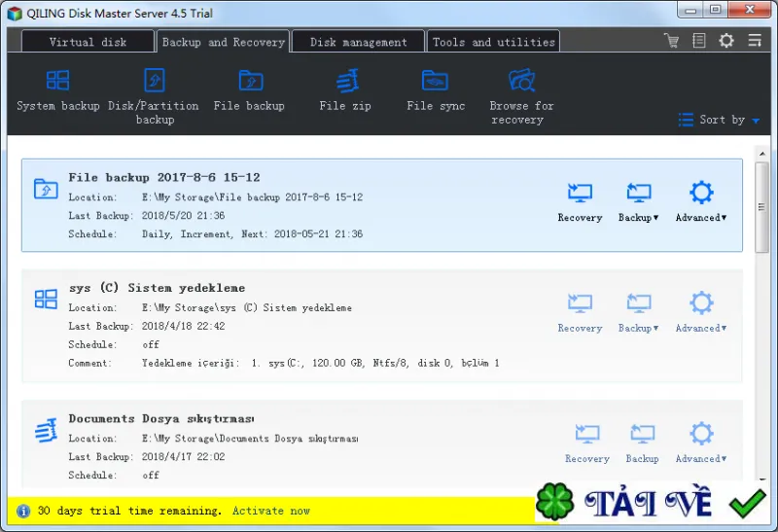Launch the File backup tool
This screenshot has width=778, height=532.
[250, 90]
